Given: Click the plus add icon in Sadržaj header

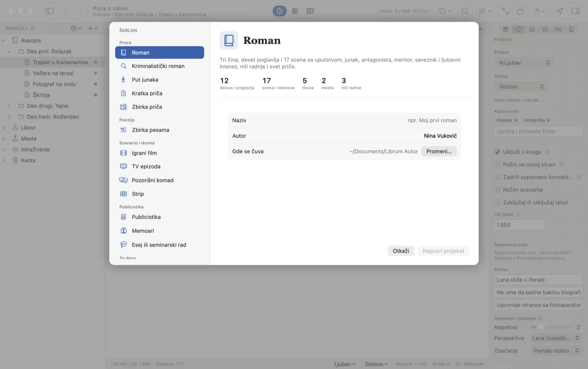Looking at the screenshot, I should pyautogui.click(x=93, y=28).
